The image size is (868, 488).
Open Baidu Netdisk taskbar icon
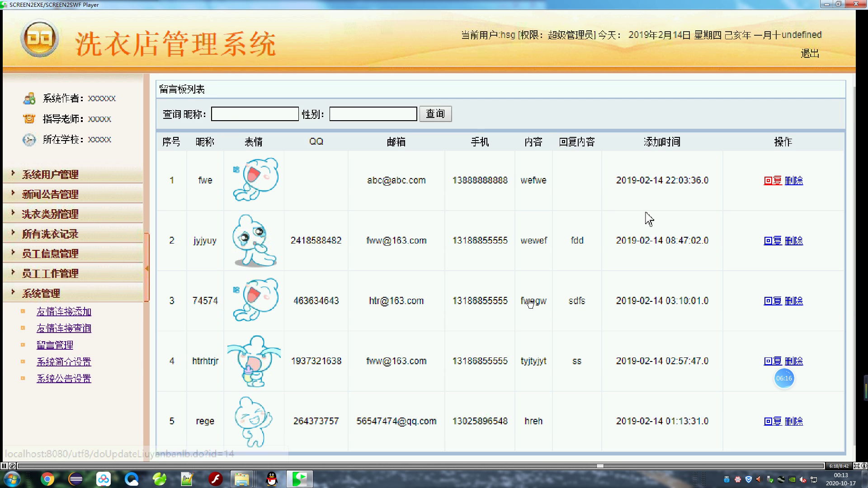pyautogui.click(x=104, y=479)
